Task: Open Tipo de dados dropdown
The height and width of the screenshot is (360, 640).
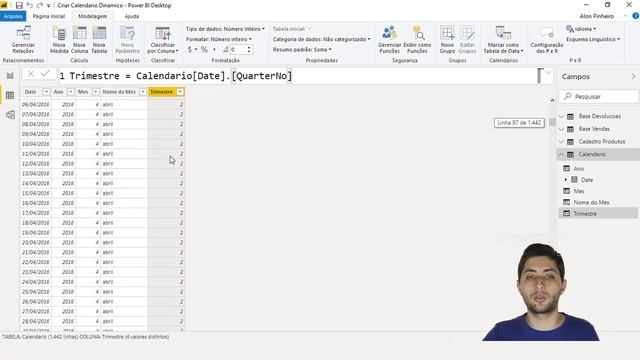Action: tap(225, 29)
